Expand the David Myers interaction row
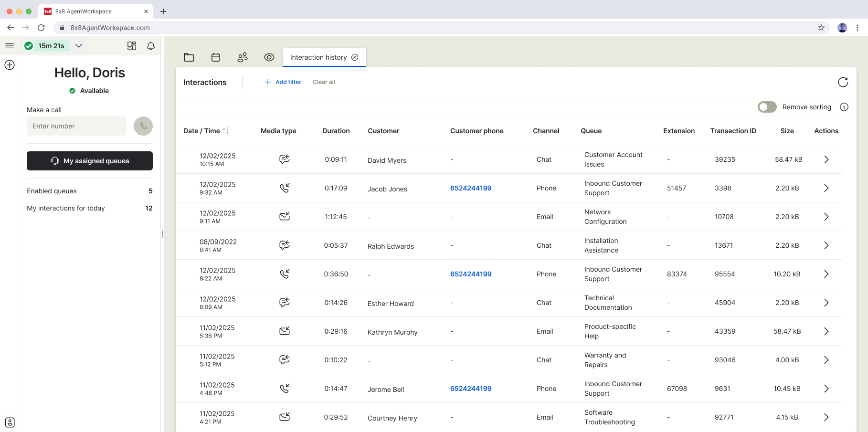The image size is (868, 432). point(826,159)
